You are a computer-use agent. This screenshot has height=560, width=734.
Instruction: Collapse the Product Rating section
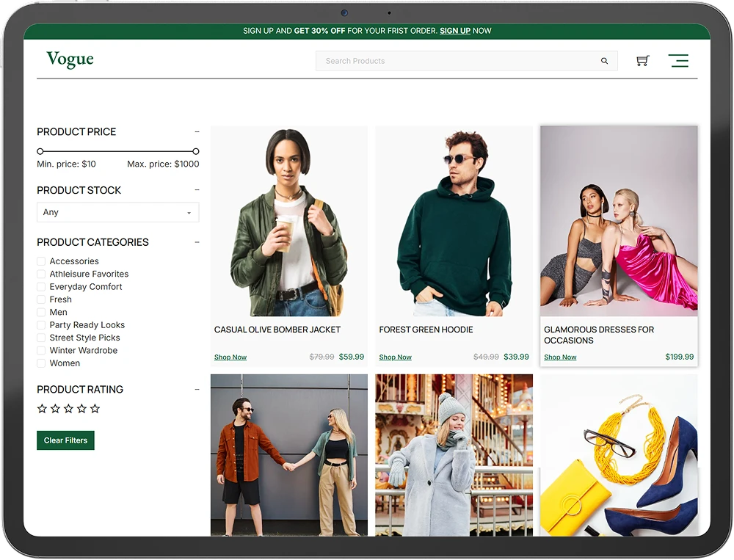point(197,389)
